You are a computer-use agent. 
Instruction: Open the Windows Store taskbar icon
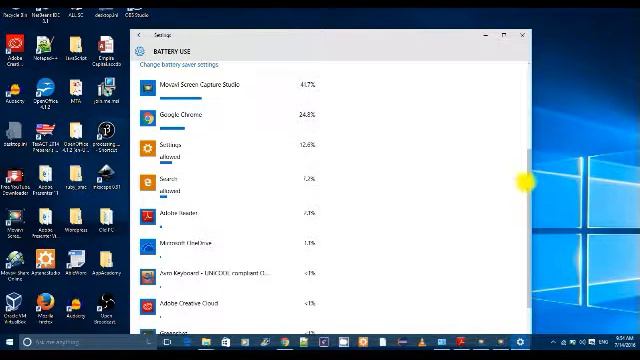coord(226,342)
